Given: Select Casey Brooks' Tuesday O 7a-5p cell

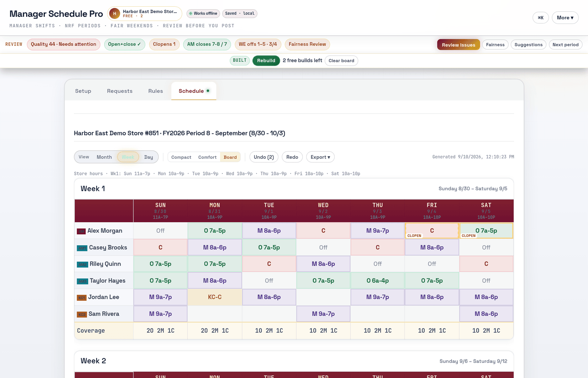Looking at the screenshot, I should coord(269,247).
